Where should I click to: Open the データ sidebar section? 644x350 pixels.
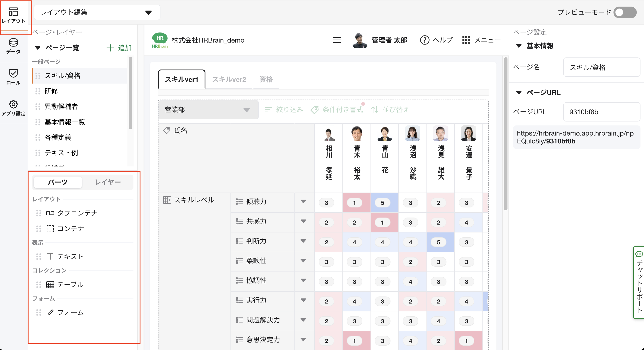[x=13, y=46]
